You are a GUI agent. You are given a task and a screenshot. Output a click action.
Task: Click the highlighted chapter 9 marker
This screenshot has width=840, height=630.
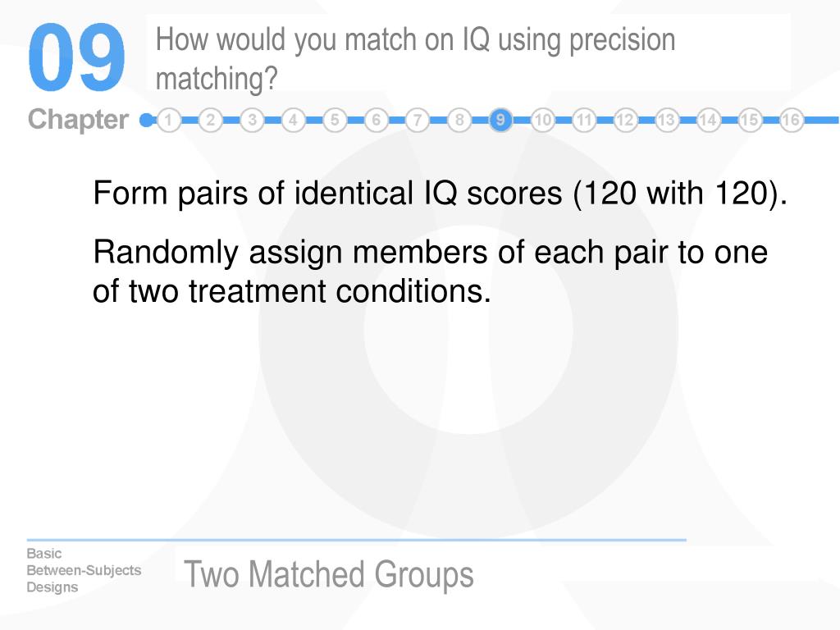[x=500, y=120]
